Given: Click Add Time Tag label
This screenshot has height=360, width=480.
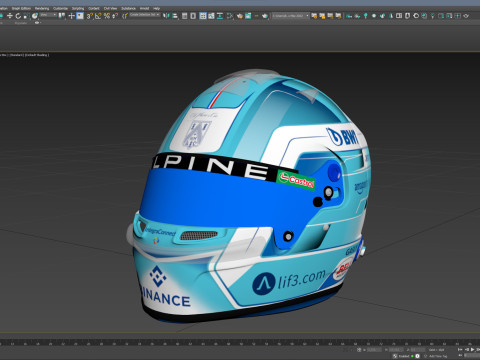Looking at the screenshot, I should 438,356.
